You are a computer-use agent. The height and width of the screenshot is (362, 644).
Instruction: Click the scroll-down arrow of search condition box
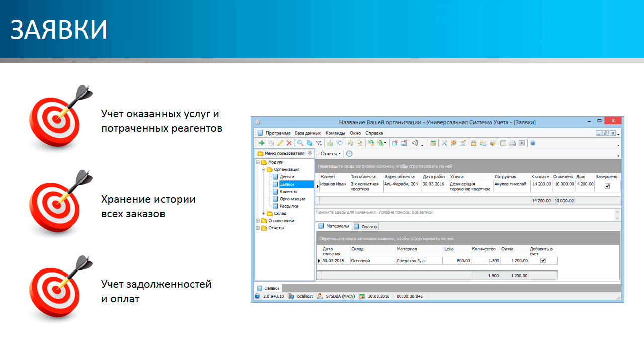[x=617, y=218]
